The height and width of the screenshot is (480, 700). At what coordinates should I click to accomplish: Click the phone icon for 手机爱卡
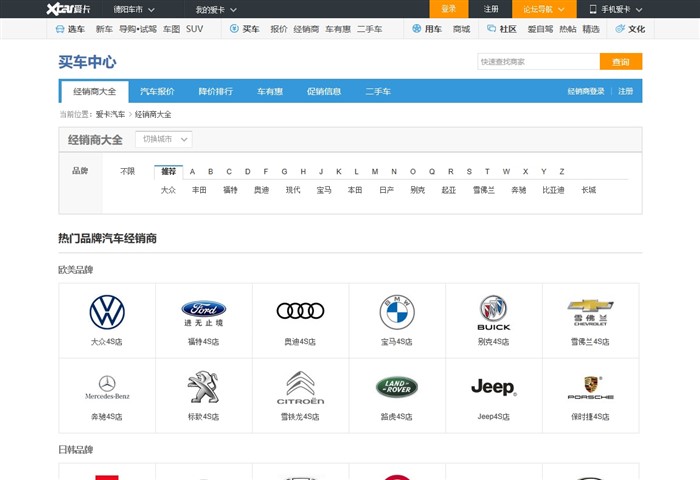click(593, 9)
